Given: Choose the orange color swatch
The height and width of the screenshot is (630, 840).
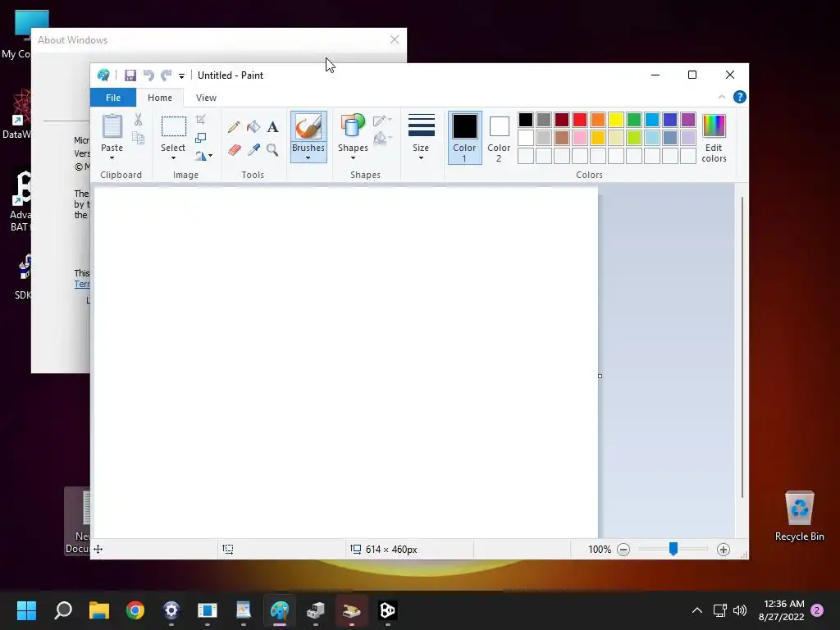Looking at the screenshot, I should coord(598,120).
